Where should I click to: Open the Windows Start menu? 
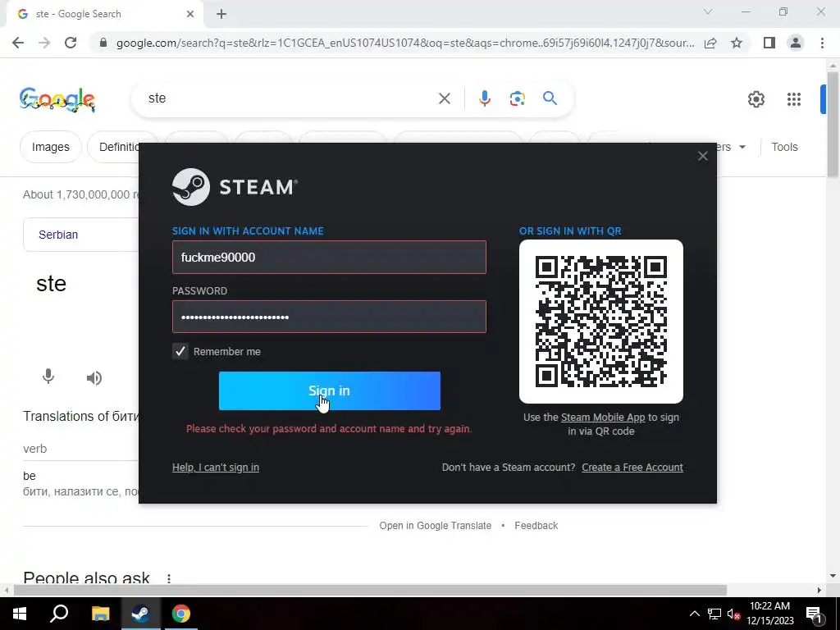20,614
